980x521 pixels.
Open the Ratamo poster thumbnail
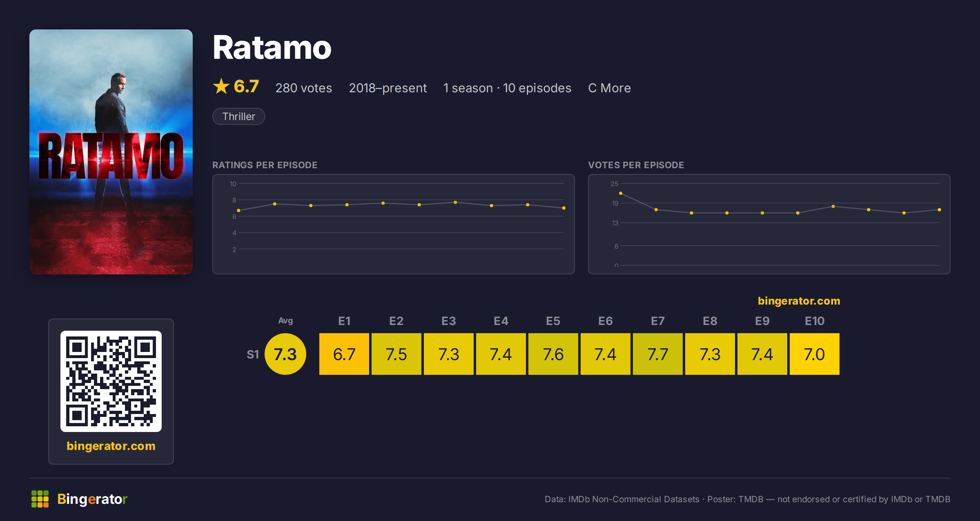tap(111, 152)
